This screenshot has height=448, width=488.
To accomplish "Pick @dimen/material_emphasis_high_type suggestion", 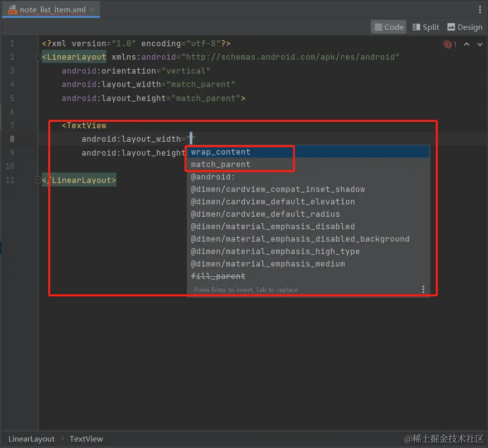I will [x=308, y=252].
